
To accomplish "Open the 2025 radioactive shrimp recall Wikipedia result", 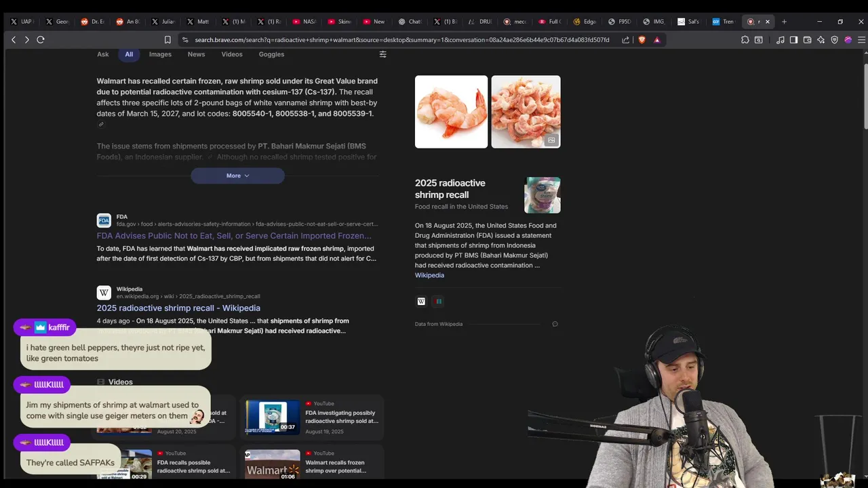I will (178, 308).
